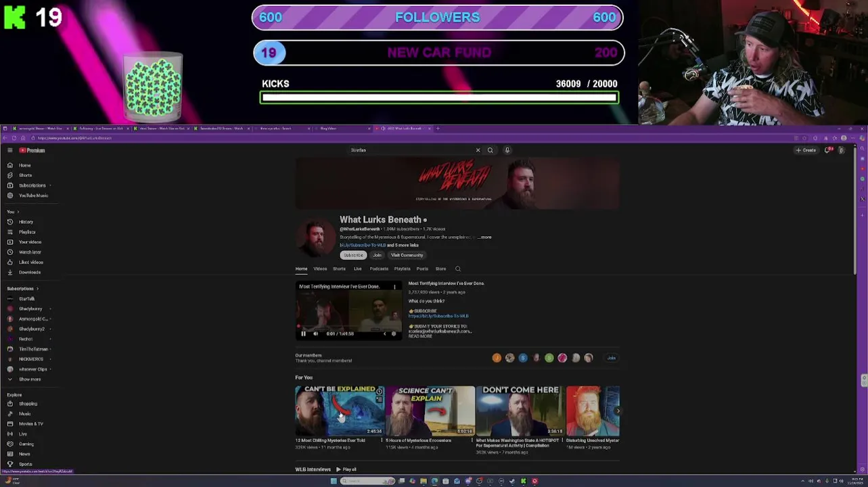Switch to the Podcasts channel tab
The height and width of the screenshot is (487, 868).
379,269
